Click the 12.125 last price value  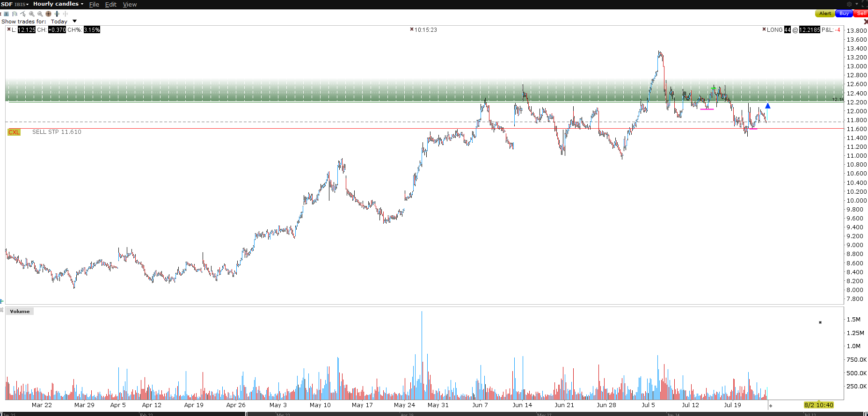(x=27, y=29)
